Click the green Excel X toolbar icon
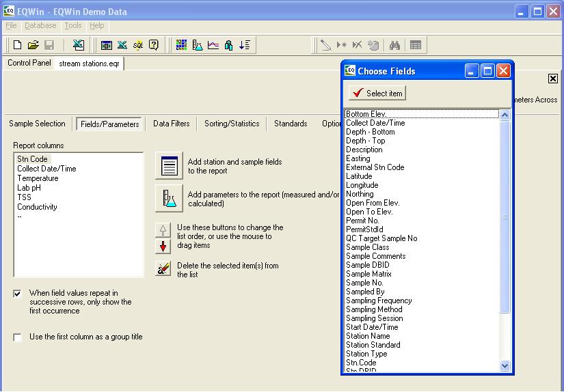This screenshot has height=392, width=564. [122, 45]
